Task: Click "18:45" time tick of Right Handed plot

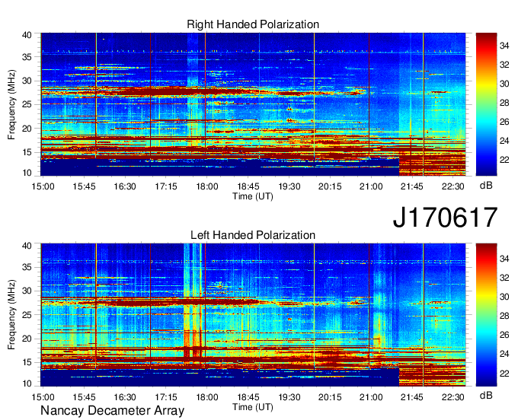Action: click(x=248, y=186)
